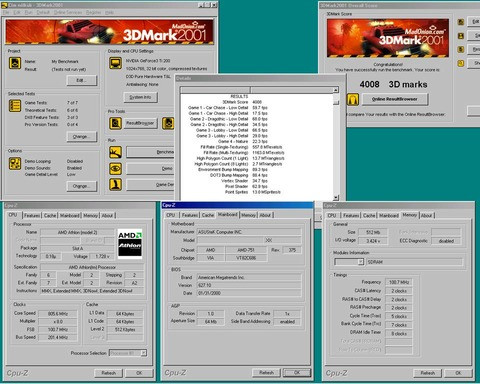Click the AMD Athlon logo in Cpu-Z
Image resolution: width=480 pixels, height=384 pixels.
tap(130, 244)
